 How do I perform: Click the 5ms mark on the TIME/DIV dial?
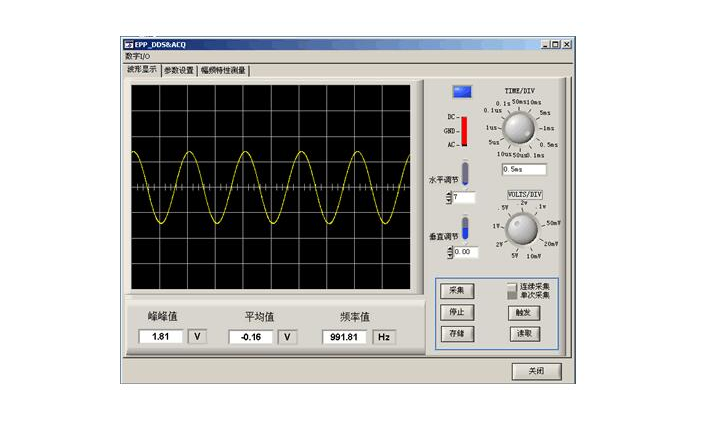(x=545, y=113)
